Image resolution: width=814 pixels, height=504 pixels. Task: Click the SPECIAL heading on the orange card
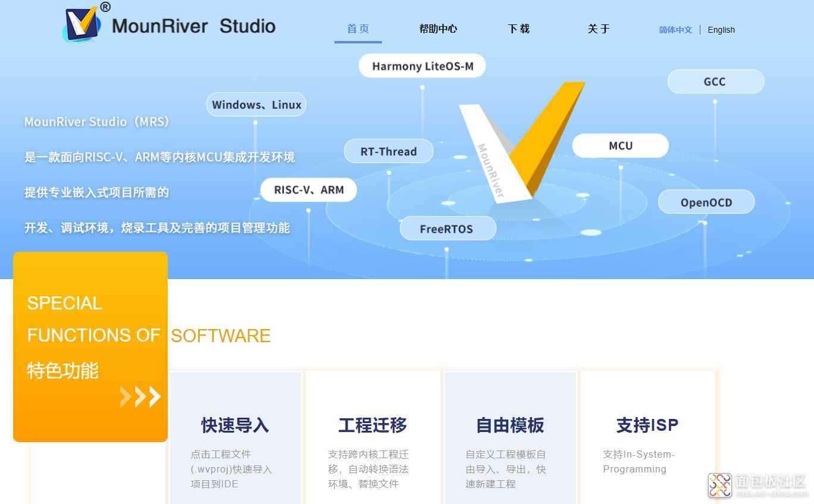coord(64,303)
